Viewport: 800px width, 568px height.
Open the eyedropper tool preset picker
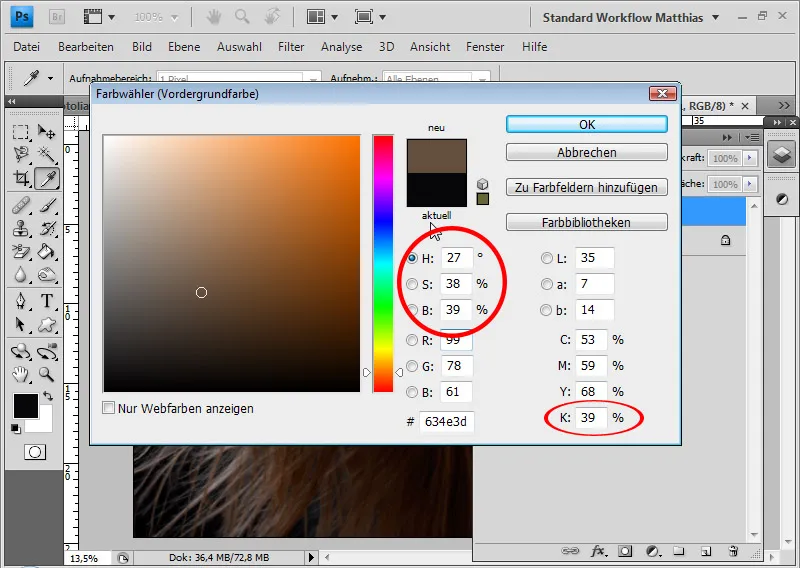[50, 79]
